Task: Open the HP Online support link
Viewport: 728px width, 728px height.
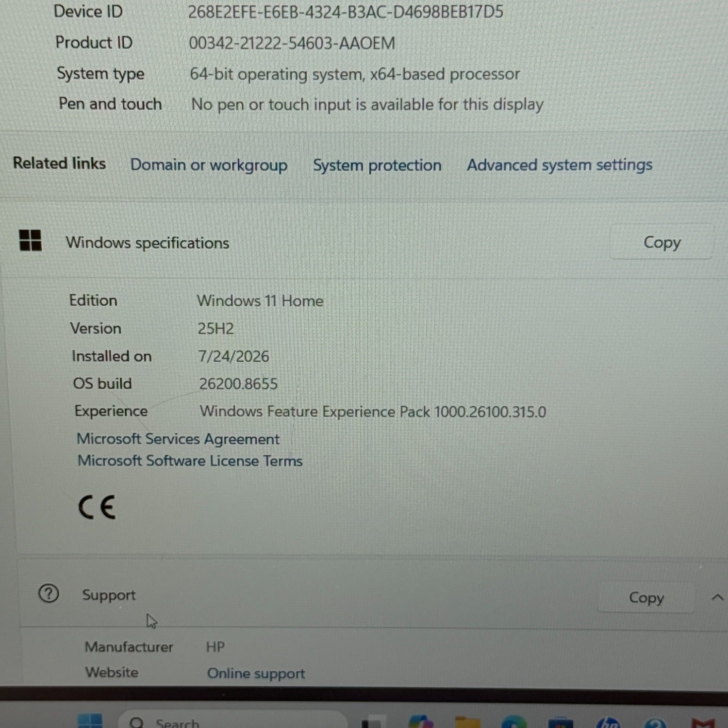Action: tap(256, 673)
